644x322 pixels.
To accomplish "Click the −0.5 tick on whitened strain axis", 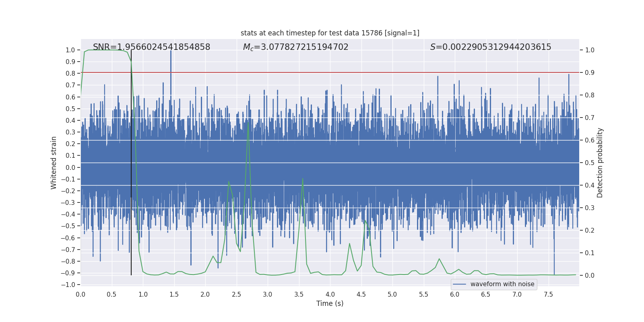I will [68, 226].
